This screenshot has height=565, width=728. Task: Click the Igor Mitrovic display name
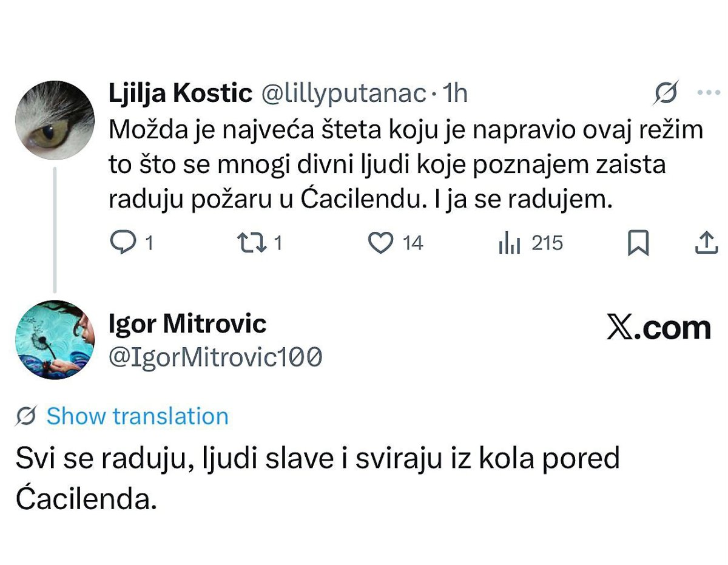point(187,323)
